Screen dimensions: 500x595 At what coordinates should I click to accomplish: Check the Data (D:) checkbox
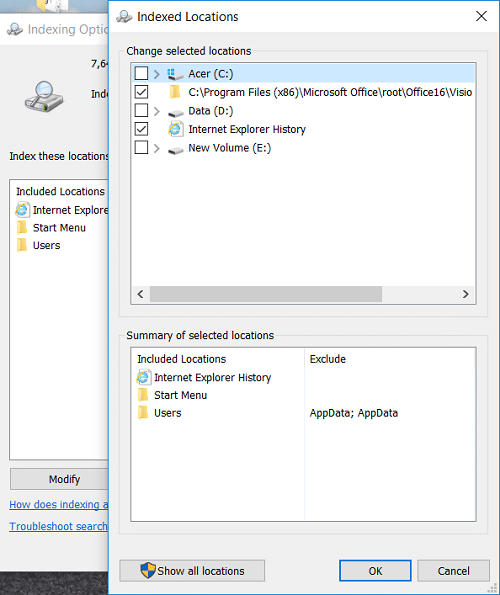pos(141,110)
